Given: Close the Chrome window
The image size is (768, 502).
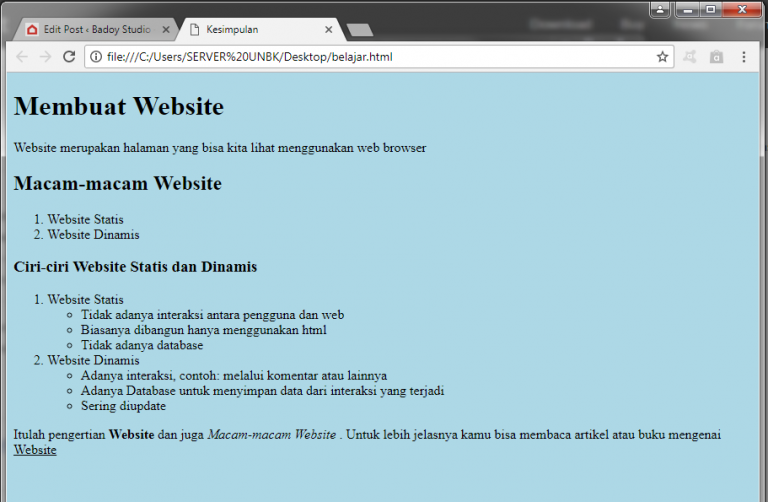Looking at the screenshot, I should click(x=742, y=10).
